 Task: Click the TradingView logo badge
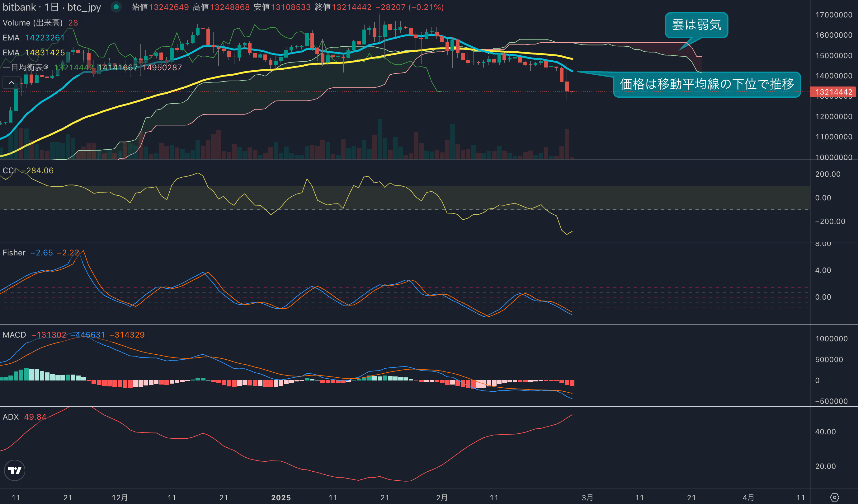[15, 470]
